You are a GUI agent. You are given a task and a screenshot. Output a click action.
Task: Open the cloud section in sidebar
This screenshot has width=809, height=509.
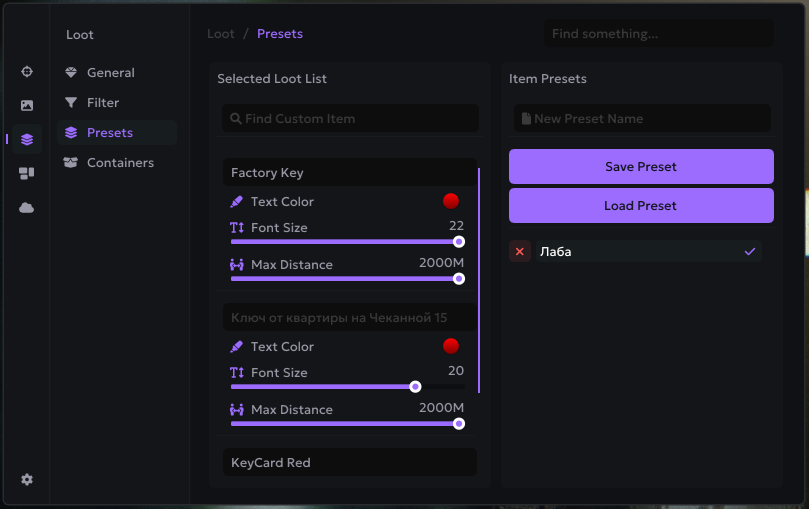tap(27, 207)
